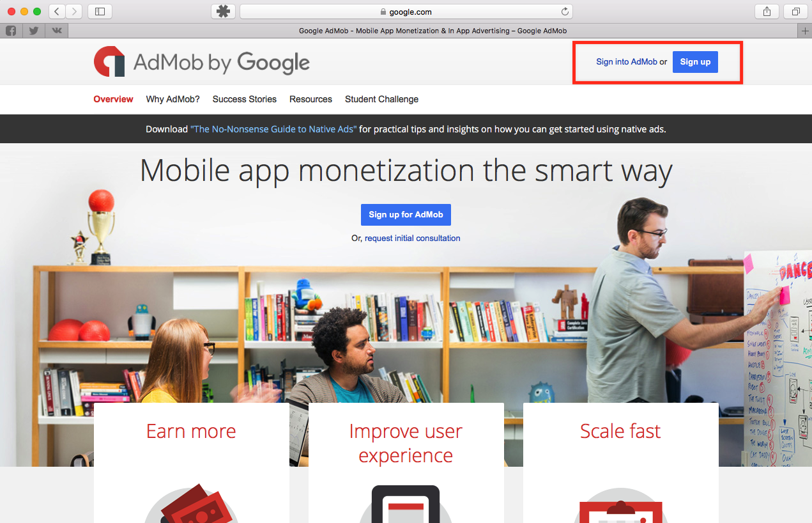The width and height of the screenshot is (812, 523).
Task: Select the Student Challenge menu item
Action: [x=381, y=99]
